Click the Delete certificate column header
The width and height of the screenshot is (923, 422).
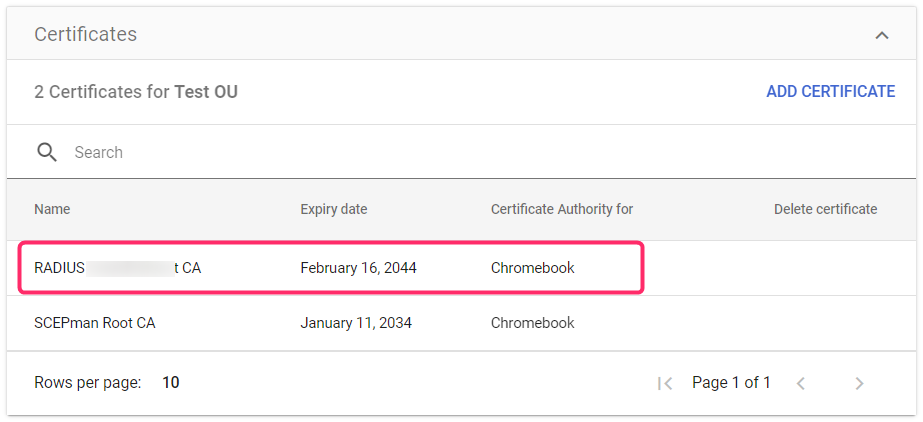pyautogui.click(x=825, y=209)
